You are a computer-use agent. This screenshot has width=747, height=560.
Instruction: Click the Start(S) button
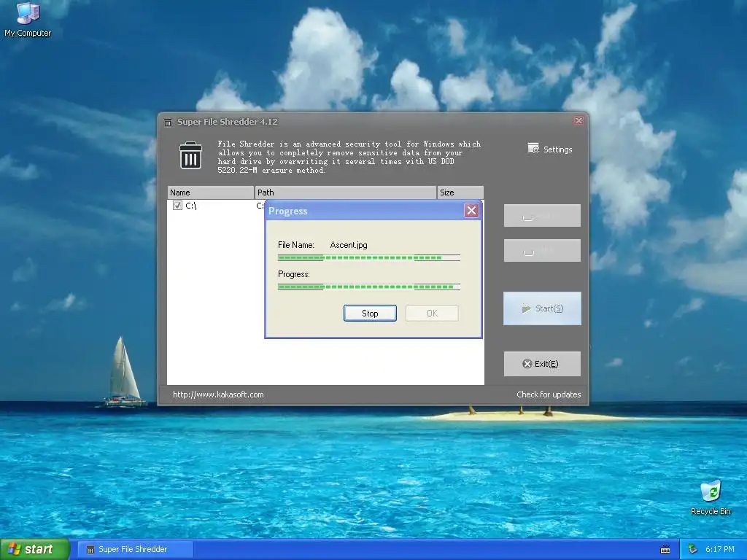pos(542,308)
